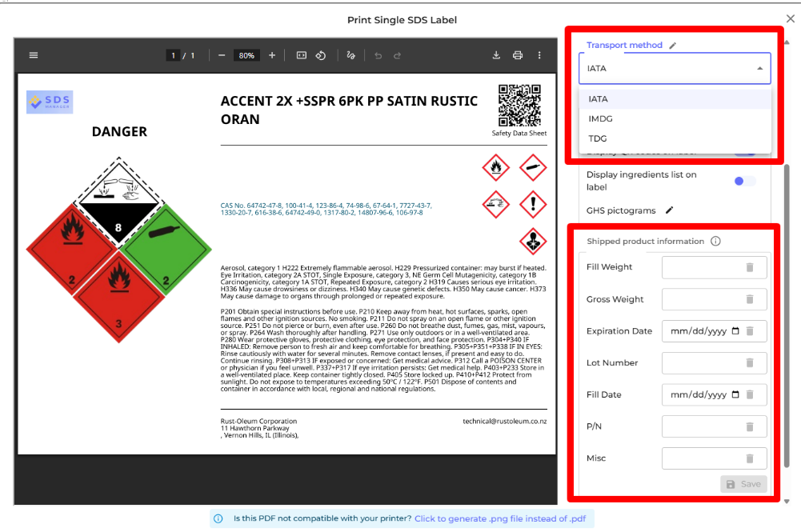Open PDF viewer more actions menu
Screen dimensions: 801x532
[x=539, y=55]
